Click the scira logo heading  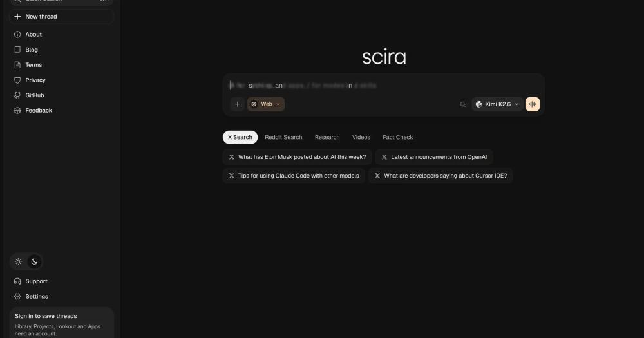pyautogui.click(x=384, y=57)
